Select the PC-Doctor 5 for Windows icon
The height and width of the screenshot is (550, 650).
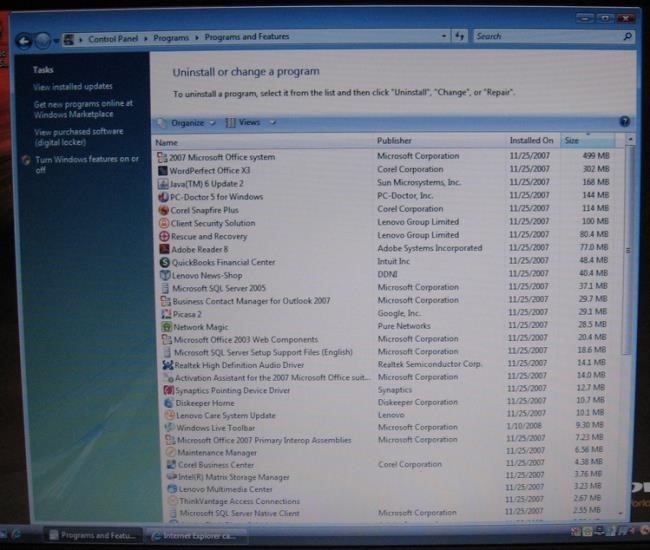tap(163, 197)
